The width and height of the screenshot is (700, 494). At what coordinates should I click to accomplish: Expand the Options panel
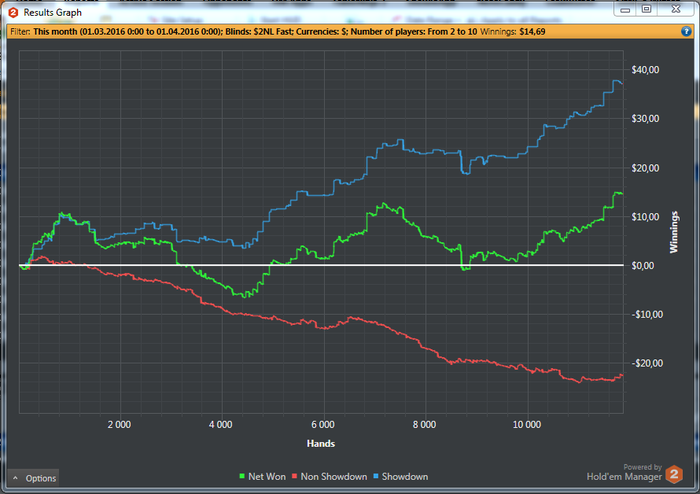point(33,478)
